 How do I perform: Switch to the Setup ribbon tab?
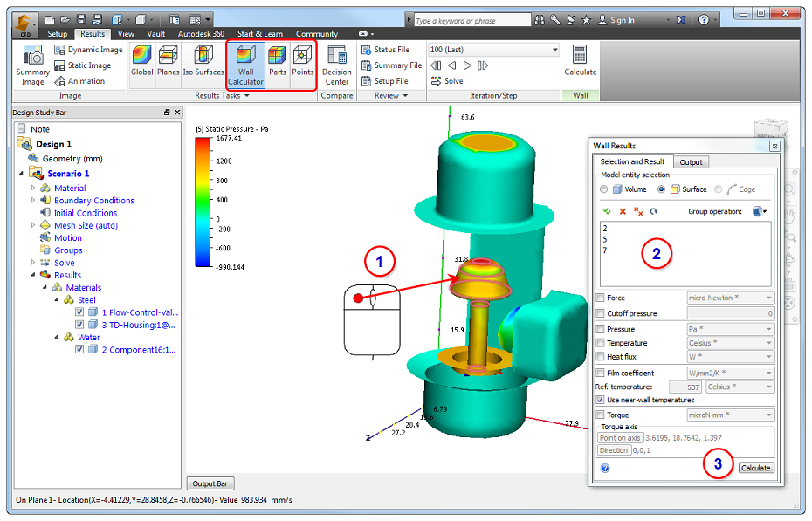[57, 34]
